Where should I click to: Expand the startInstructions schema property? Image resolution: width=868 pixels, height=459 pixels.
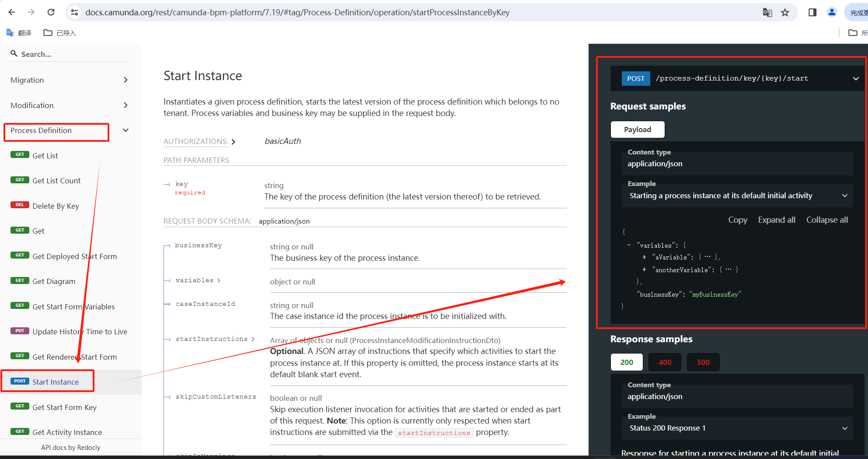click(x=215, y=339)
